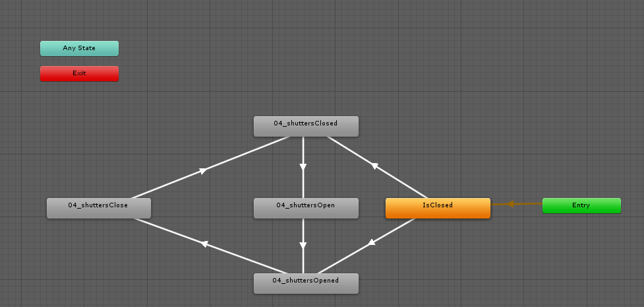
Task: Select the 04_shuttersClosed state node
Action: pos(306,126)
